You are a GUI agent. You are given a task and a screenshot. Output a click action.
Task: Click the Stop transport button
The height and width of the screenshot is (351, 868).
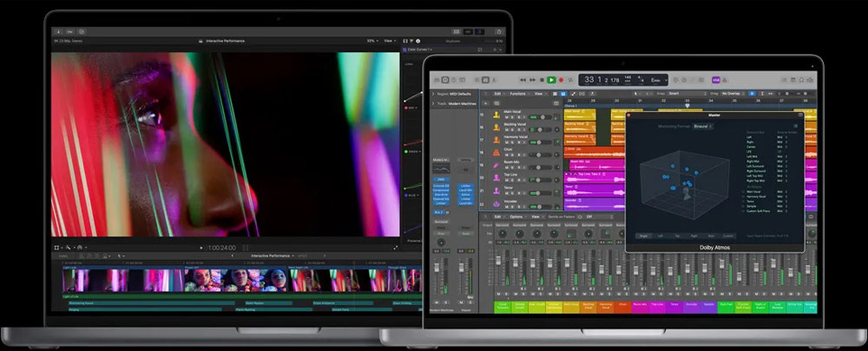[542, 80]
